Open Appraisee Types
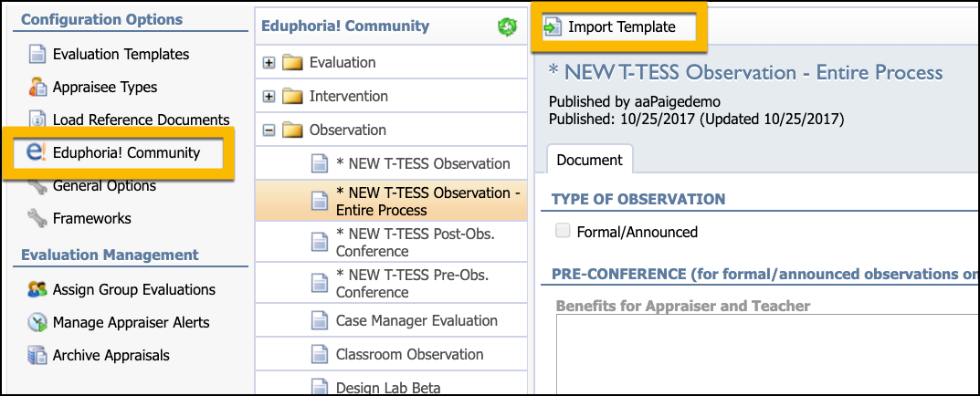The width and height of the screenshot is (980, 396). 105,88
